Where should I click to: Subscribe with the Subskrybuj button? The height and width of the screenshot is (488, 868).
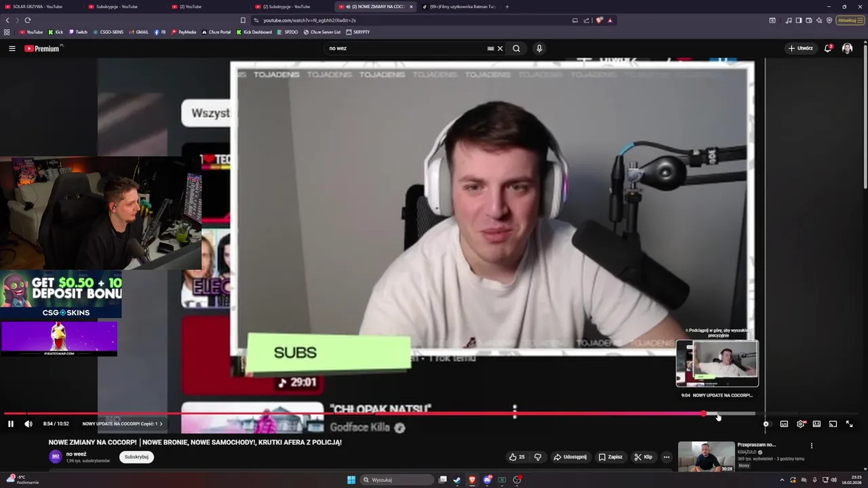(136, 457)
